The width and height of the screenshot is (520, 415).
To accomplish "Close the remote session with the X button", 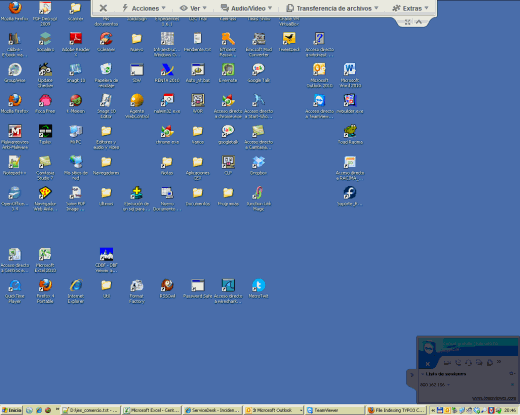I will [103, 8].
